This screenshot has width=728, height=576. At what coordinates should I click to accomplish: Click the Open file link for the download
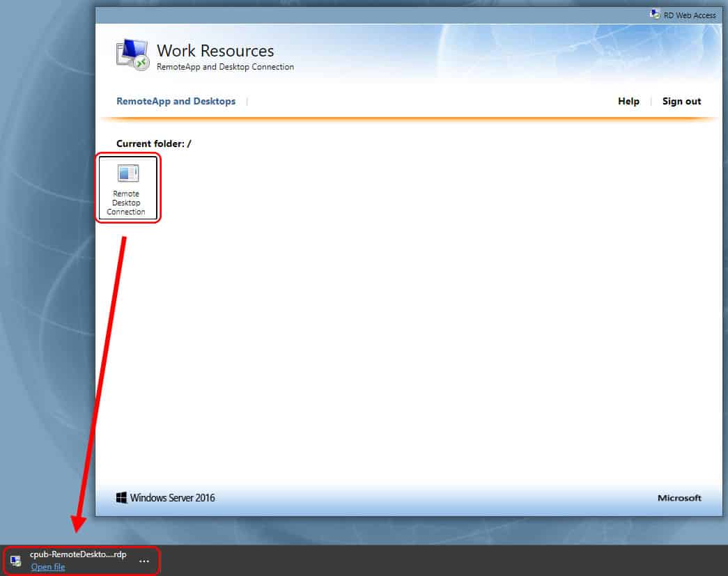click(x=48, y=567)
